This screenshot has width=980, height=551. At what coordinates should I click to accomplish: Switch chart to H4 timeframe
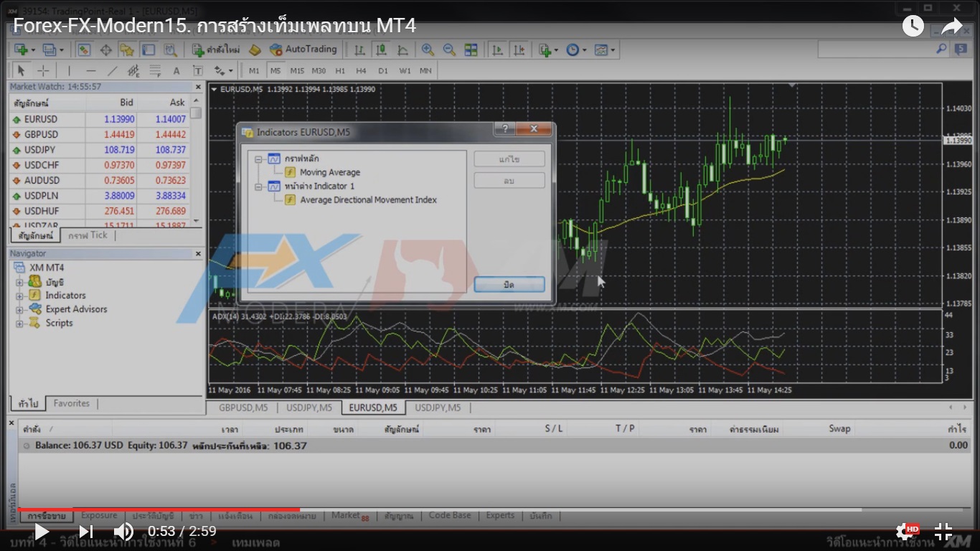(361, 70)
